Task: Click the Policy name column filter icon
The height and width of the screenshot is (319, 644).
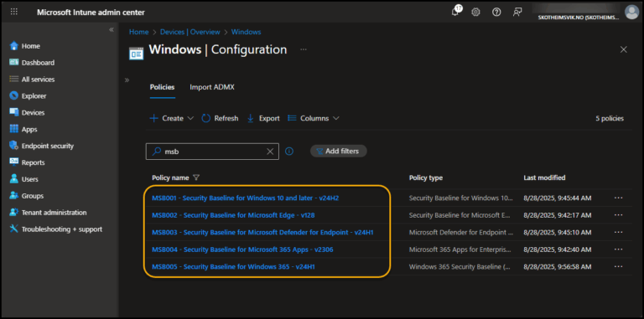Action: click(x=196, y=178)
